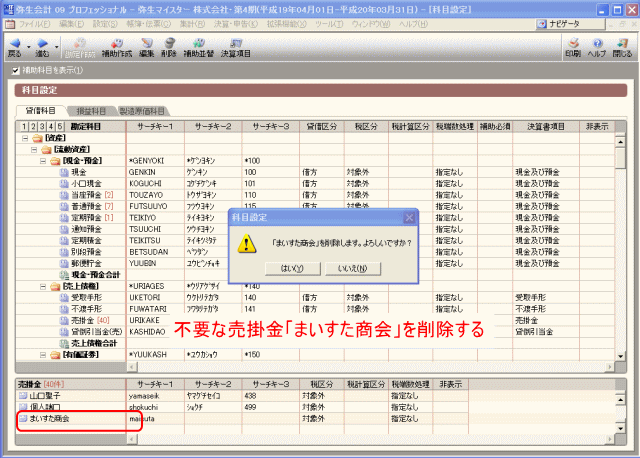Click tree level button 1
640x458 pixels.
24,127
